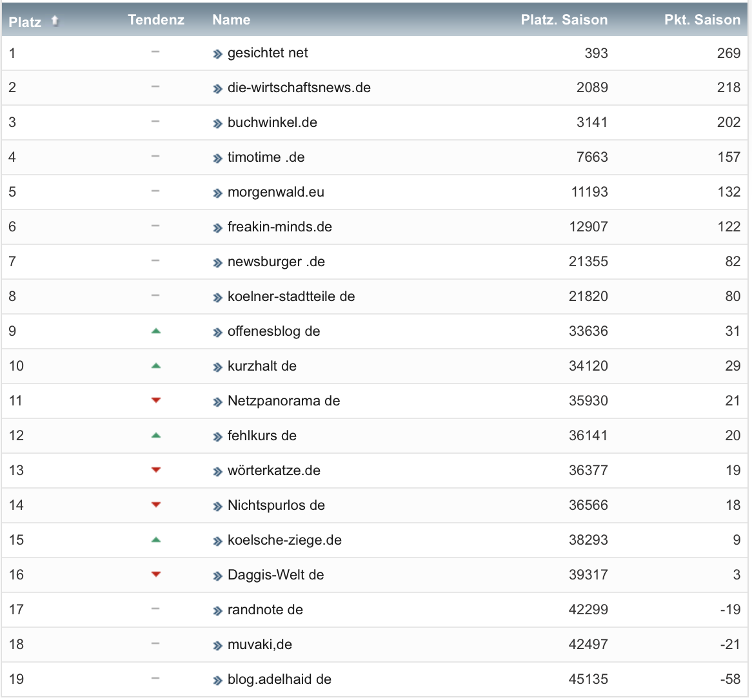Click chevron icon before Daggis-Welt de

point(218,576)
